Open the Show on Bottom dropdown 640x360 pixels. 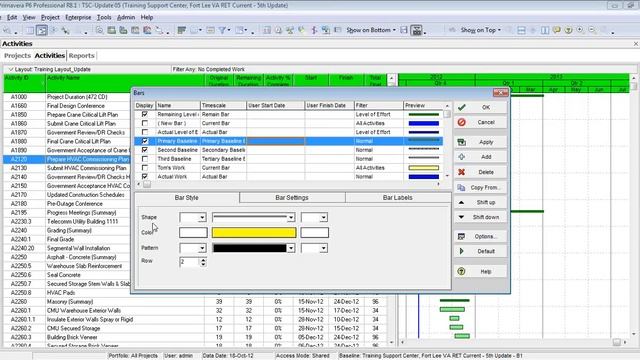coord(371,30)
